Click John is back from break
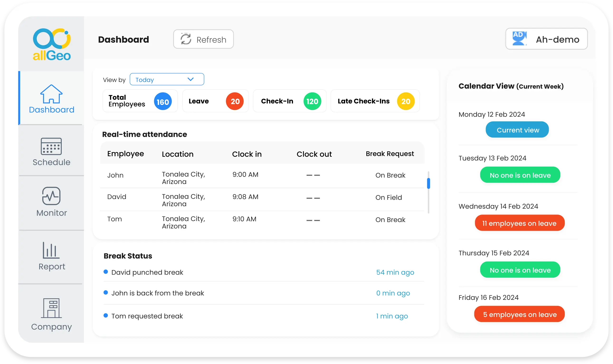 (x=157, y=293)
